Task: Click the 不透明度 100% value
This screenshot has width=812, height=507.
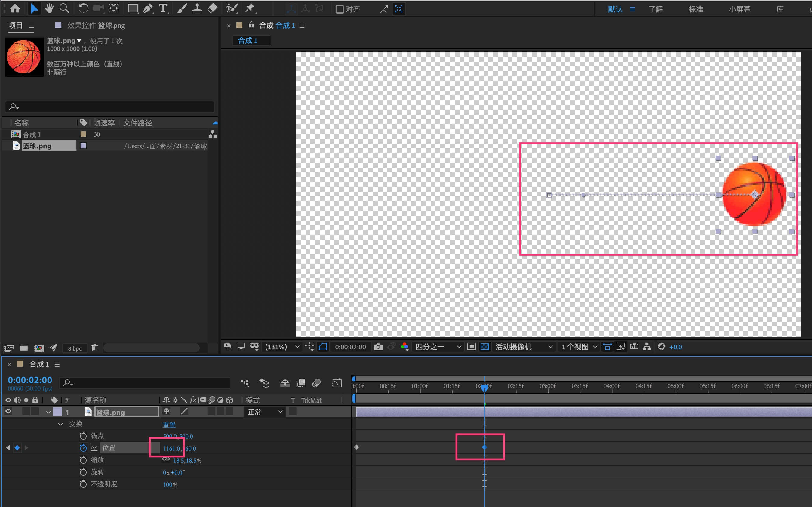Action: (170, 484)
